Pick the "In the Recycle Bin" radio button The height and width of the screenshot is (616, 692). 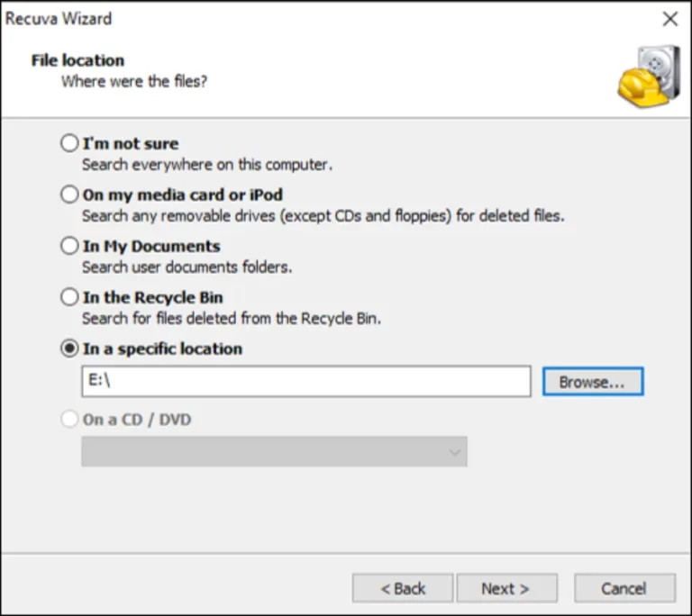(x=69, y=297)
